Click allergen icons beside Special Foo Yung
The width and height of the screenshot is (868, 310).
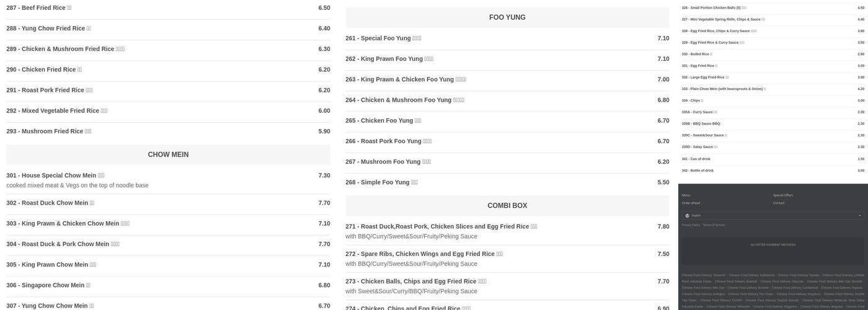[x=417, y=38]
